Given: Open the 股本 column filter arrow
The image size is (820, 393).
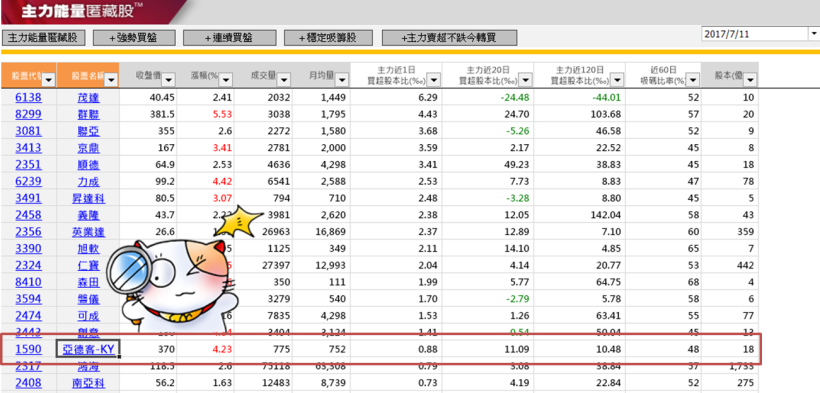Looking at the screenshot, I should tap(750, 80).
